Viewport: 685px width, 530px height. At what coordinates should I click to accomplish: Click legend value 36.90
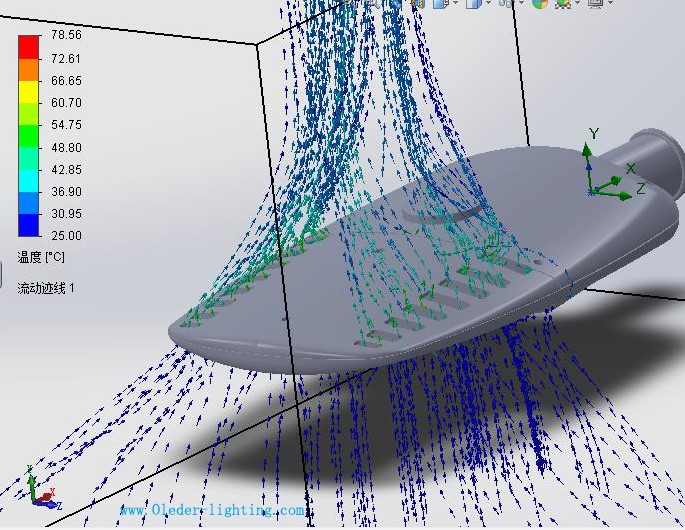point(66,192)
